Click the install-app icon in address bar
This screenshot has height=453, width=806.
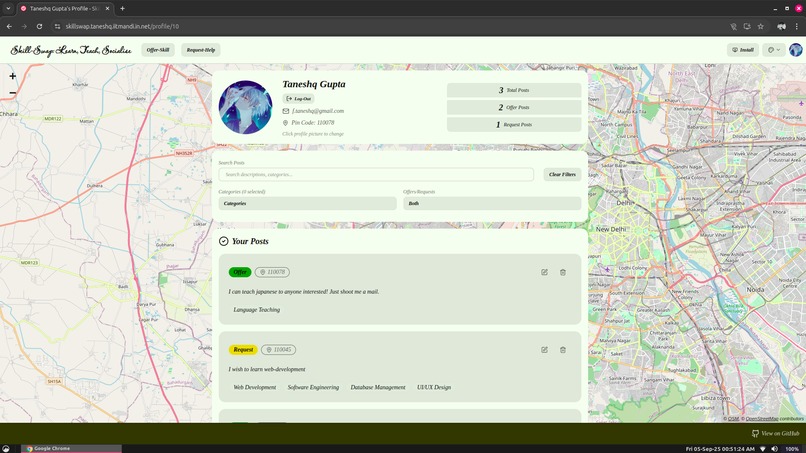coord(747,26)
